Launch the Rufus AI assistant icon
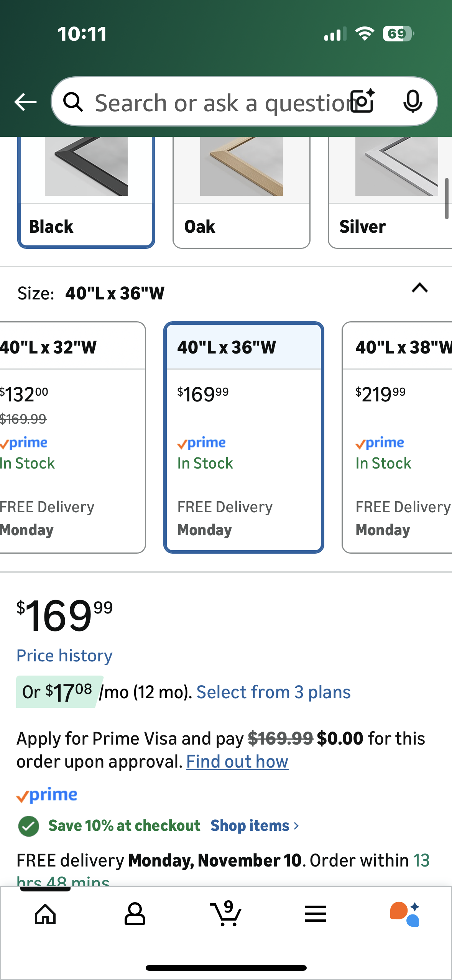Screen dimensions: 452x980 (405, 914)
